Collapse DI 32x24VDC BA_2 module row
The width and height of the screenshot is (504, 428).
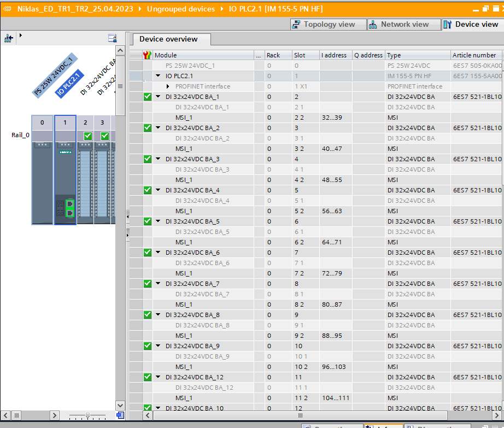click(158, 127)
